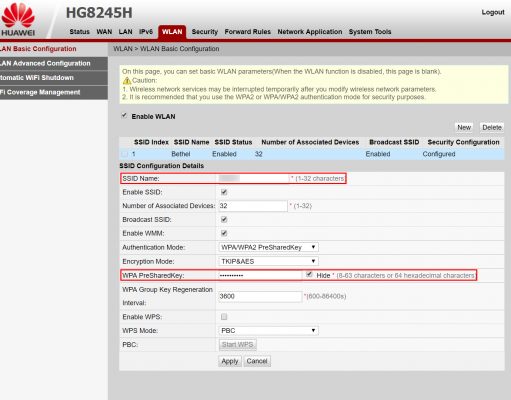
Task: Click the 'WLAN > WLAN Basic Configuration' breadcrumb
Action: pos(166,49)
